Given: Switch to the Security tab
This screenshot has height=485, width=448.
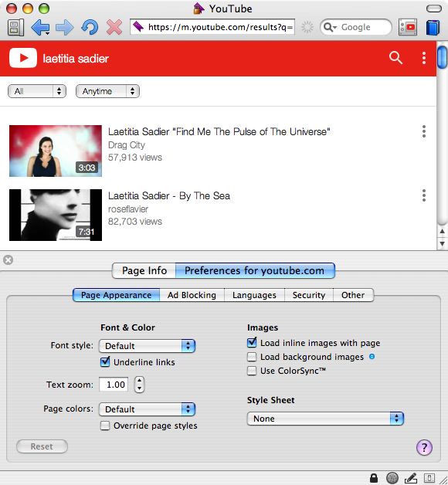Looking at the screenshot, I should tap(309, 295).
